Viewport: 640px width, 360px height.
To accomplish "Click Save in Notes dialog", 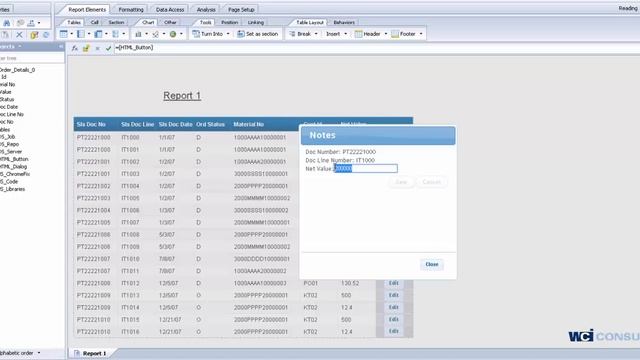I will [401, 182].
